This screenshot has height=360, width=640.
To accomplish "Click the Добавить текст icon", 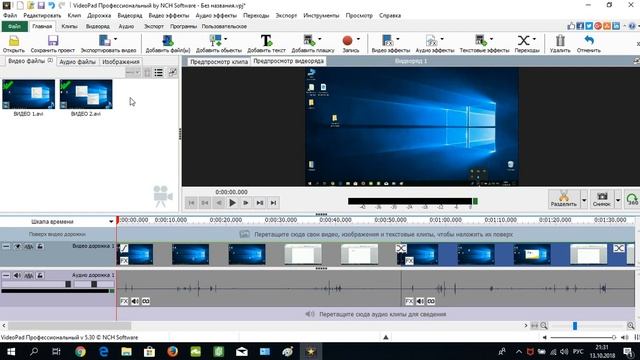I will pos(266,41).
